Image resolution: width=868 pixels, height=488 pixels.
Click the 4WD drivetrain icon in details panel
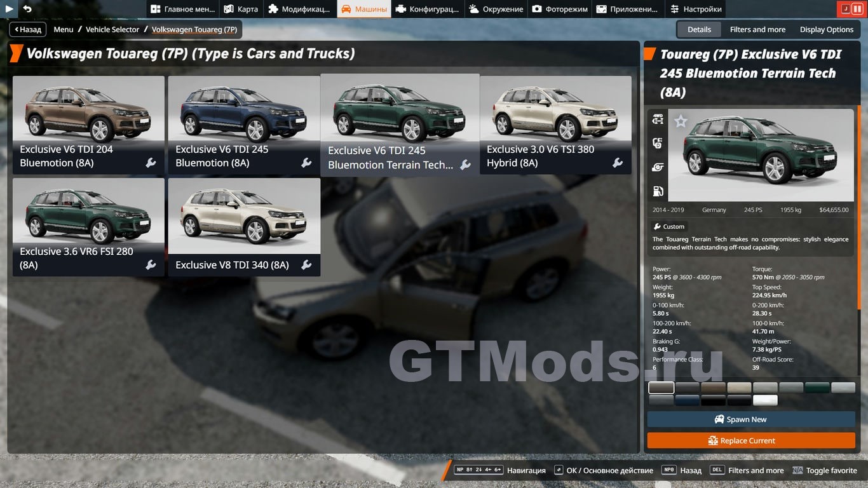click(x=658, y=119)
